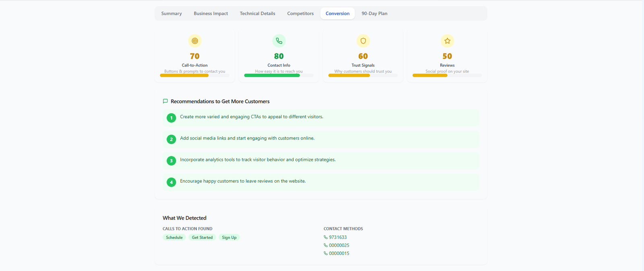The height and width of the screenshot is (271, 644).
Task: Open the Technical Details tab
Action: 258,14
